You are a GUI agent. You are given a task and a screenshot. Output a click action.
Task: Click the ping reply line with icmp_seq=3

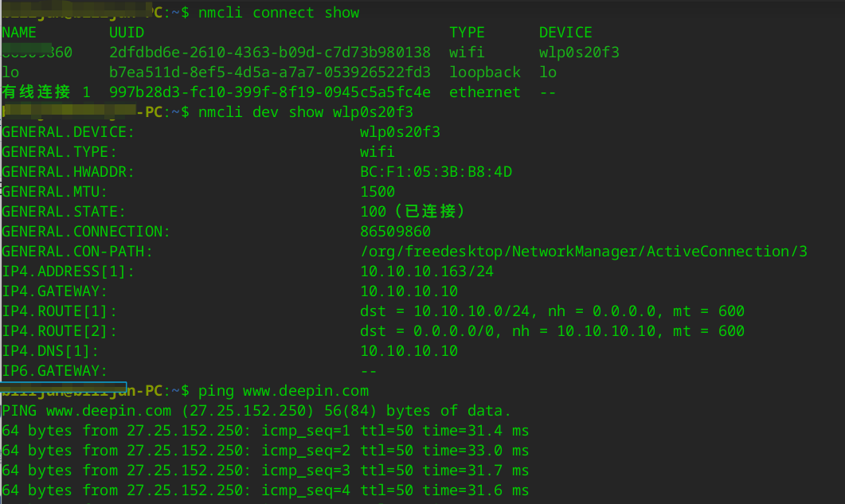click(x=265, y=471)
